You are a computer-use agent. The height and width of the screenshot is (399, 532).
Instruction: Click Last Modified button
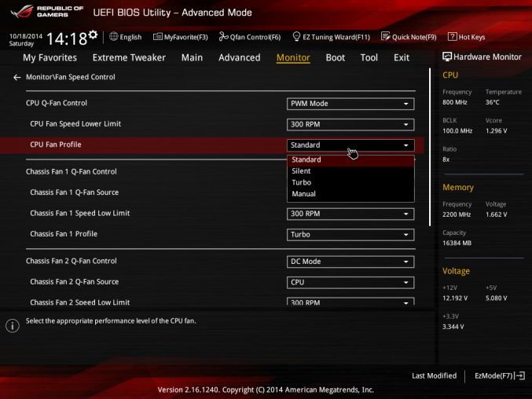pos(434,375)
